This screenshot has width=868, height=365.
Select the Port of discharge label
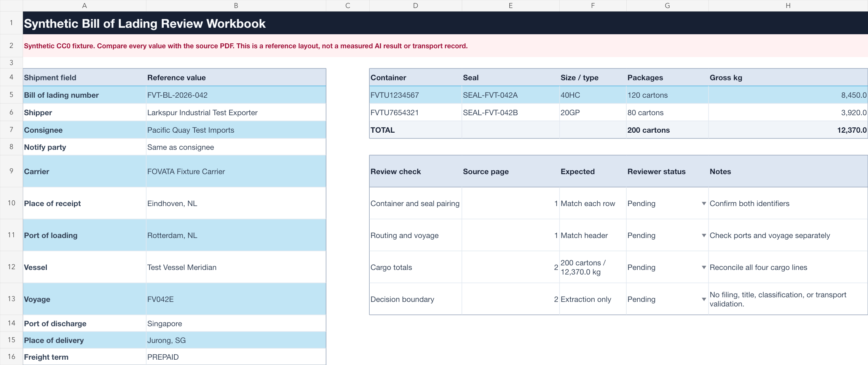[85, 323]
